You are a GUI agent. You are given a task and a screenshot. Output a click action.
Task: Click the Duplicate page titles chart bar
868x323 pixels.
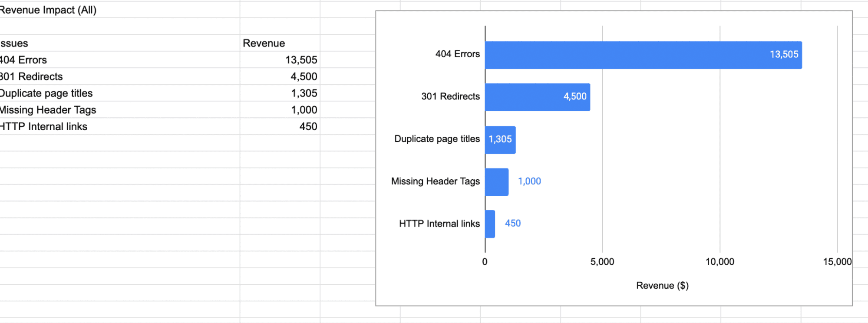pos(500,140)
